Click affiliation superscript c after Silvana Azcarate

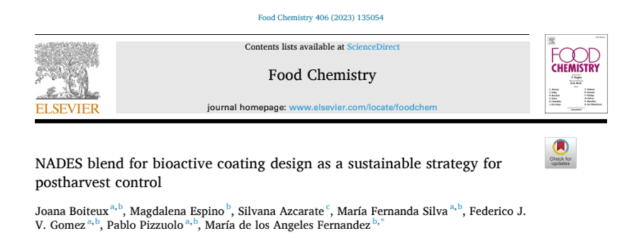328,208
